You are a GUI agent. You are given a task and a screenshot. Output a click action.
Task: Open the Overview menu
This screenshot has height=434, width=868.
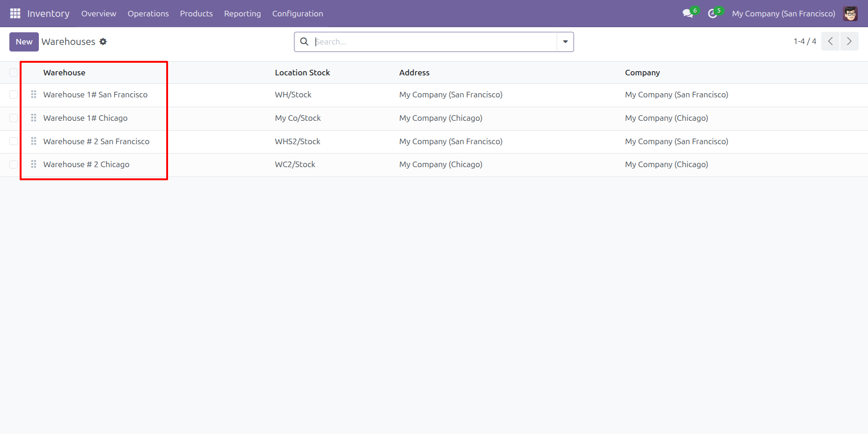tap(99, 14)
